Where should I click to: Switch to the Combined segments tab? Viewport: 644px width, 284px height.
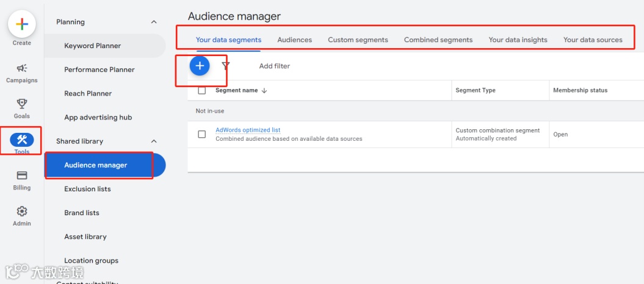point(438,40)
